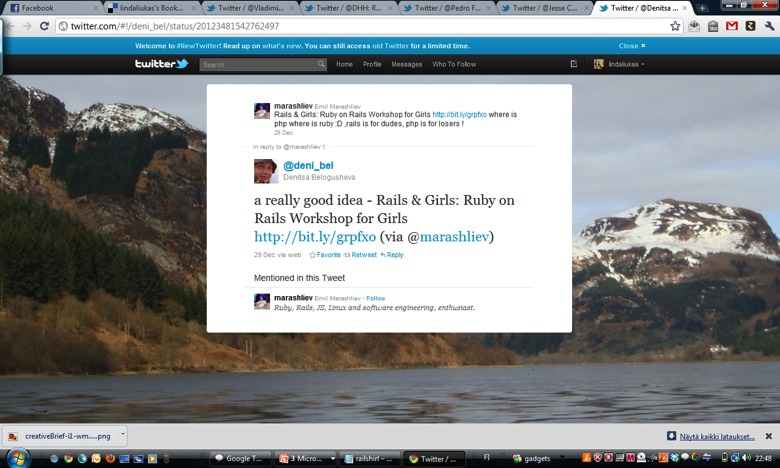
Task: Switch to Twitter @Vladimi tab
Action: (250, 8)
